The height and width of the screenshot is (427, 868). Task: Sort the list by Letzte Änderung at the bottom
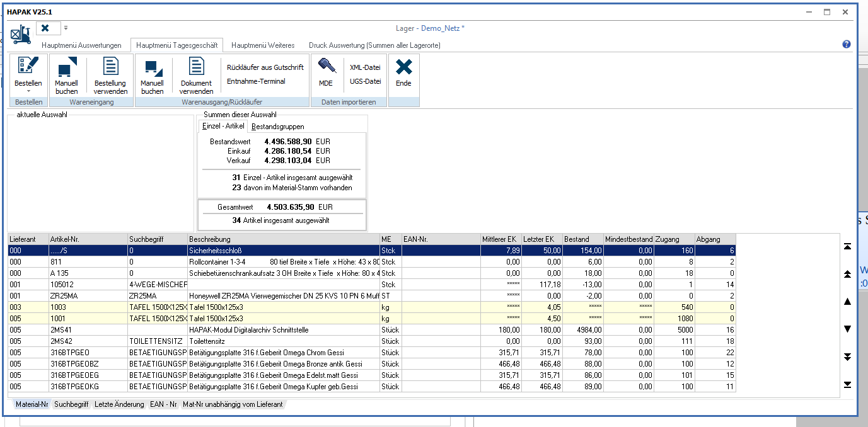(x=119, y=404)
